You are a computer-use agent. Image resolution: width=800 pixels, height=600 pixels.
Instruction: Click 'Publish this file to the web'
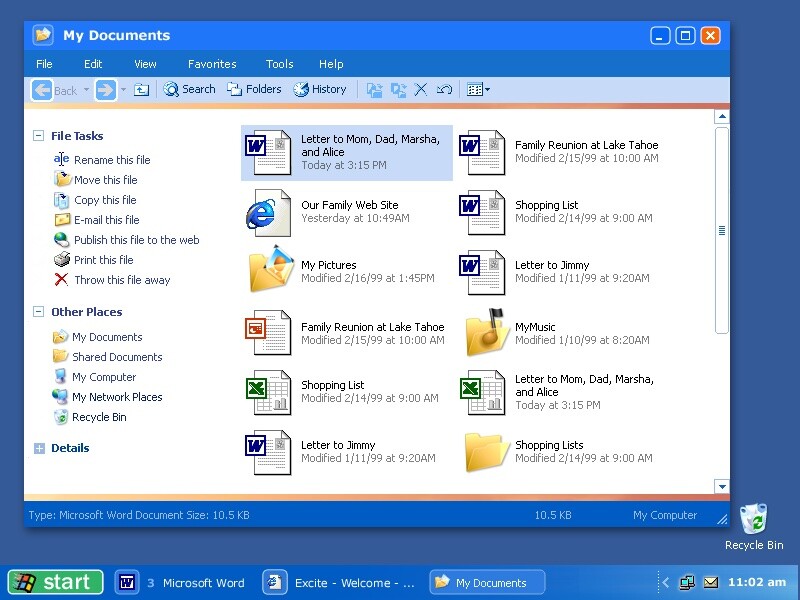coord(136,240)
